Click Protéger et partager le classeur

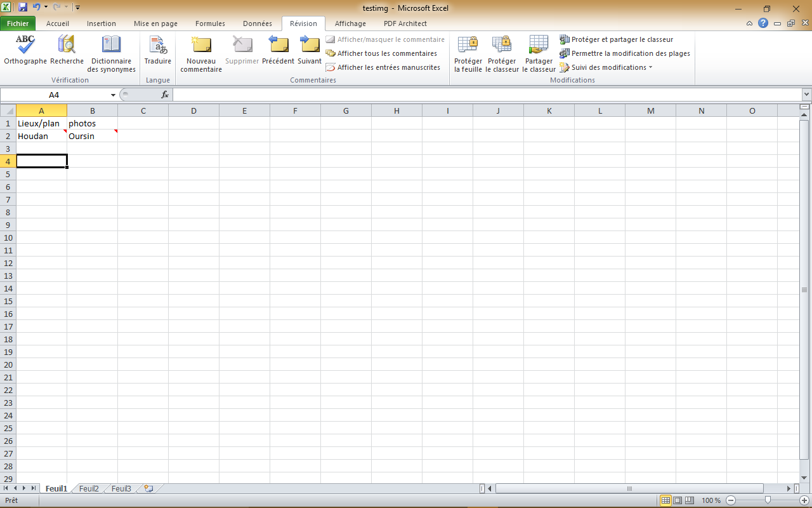[x=622, y=39]
